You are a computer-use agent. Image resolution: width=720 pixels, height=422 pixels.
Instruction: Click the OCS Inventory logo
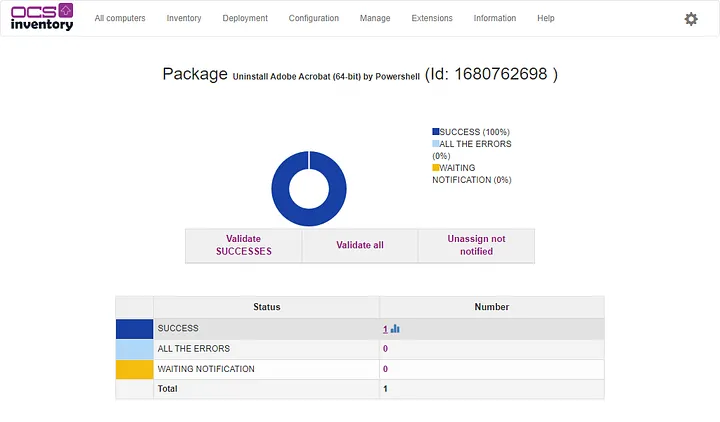(42, 17)
